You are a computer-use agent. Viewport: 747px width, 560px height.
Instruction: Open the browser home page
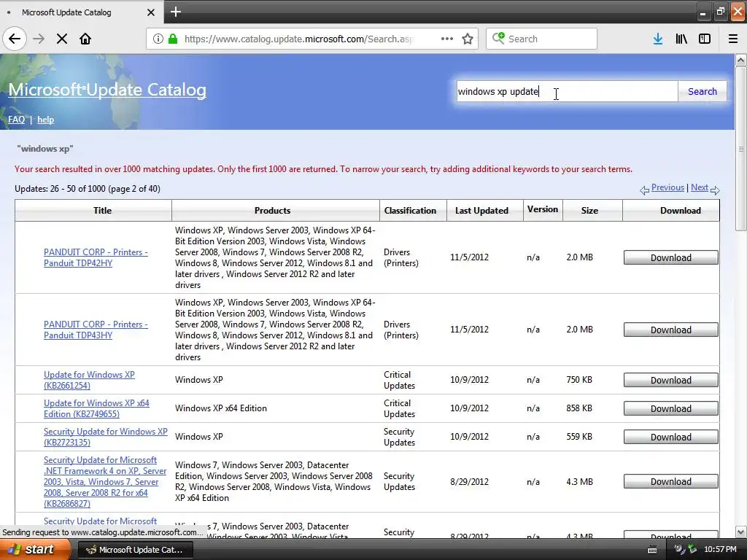85,39
